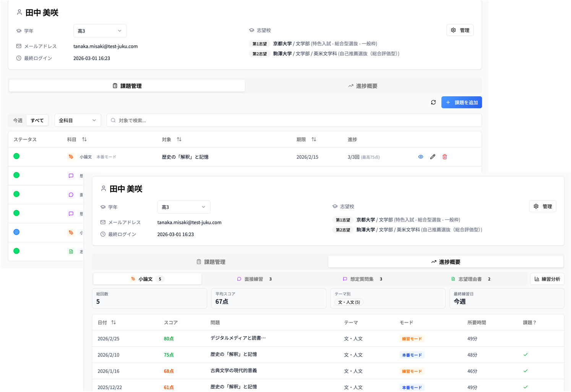Click the email tanaka.misaki@test-juku.com in the front panel

click(x=189, y=222)
